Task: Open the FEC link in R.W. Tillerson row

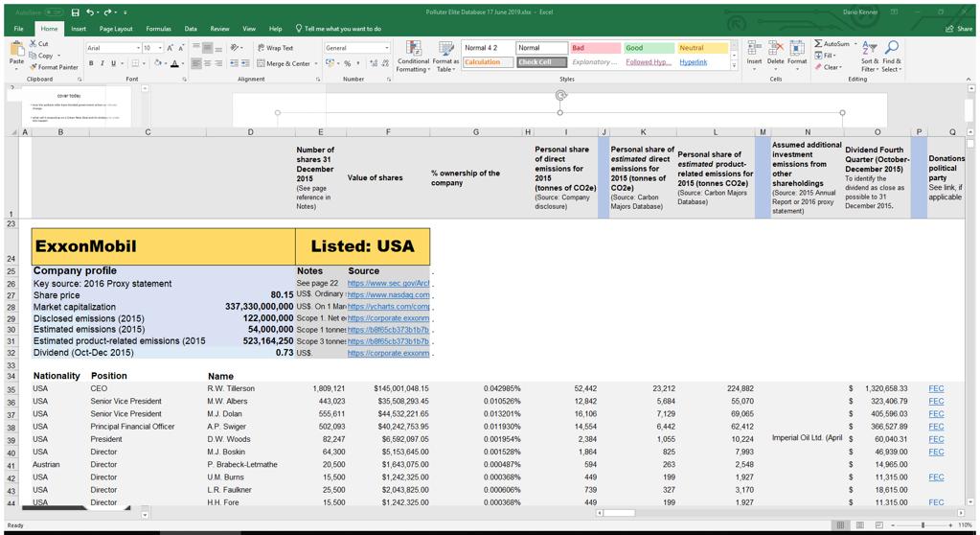Action: (936, 388)
